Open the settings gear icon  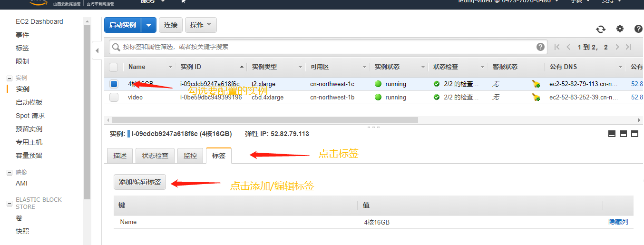pos(620,29)
